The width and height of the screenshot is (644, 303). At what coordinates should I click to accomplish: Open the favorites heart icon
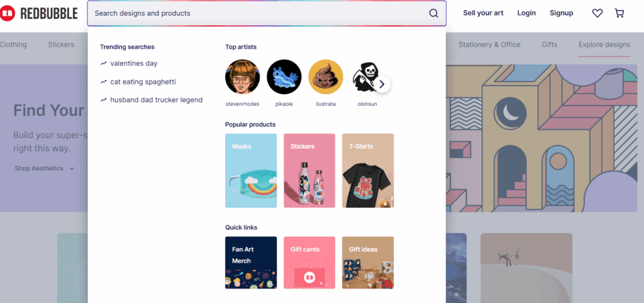pos(597,13)
